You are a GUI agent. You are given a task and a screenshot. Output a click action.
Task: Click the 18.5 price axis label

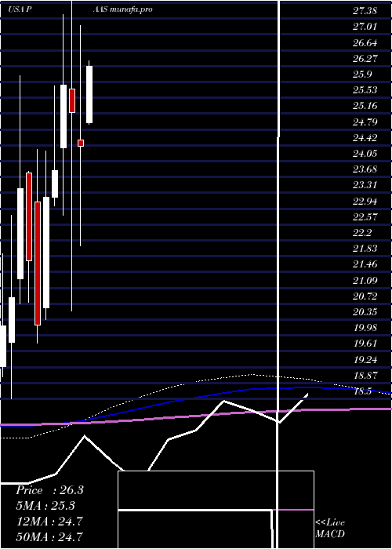click(362, 391)
